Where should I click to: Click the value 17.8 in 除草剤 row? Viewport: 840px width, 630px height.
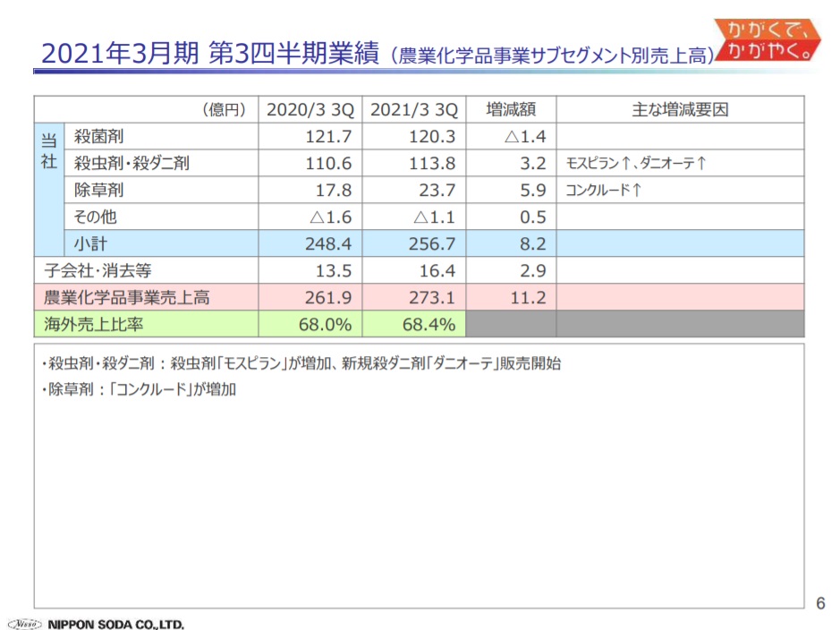click(334, 190)
